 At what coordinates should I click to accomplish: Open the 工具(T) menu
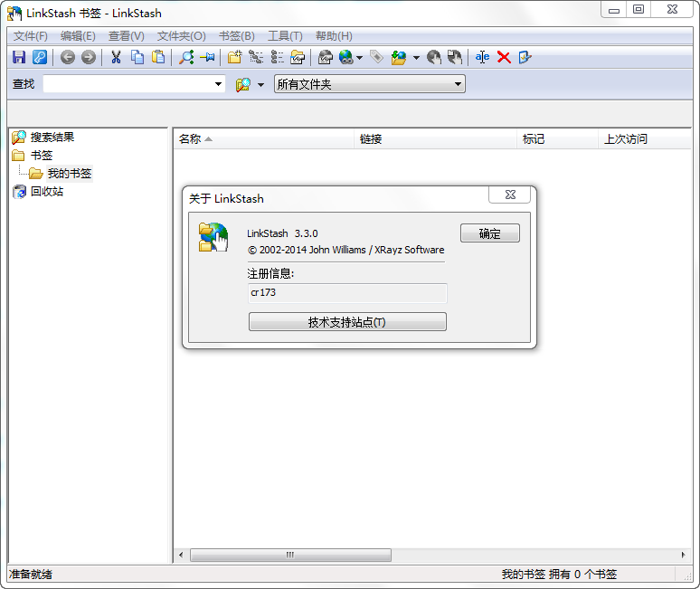point(285,36)
